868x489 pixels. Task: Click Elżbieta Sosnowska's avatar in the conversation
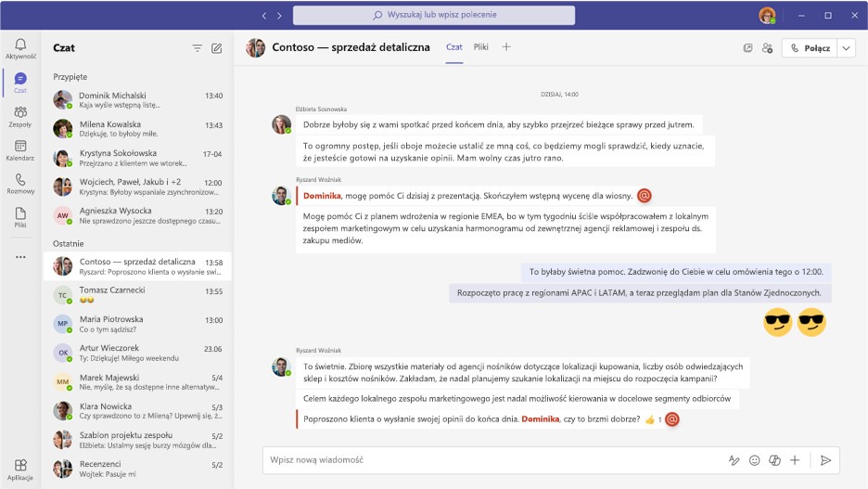pyautogui.click(x=281, y=124)
